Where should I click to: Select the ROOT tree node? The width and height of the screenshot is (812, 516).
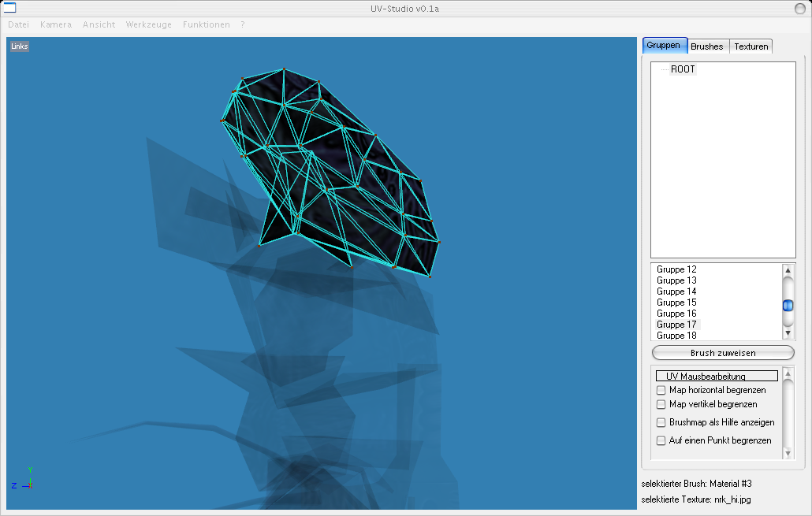683,69
